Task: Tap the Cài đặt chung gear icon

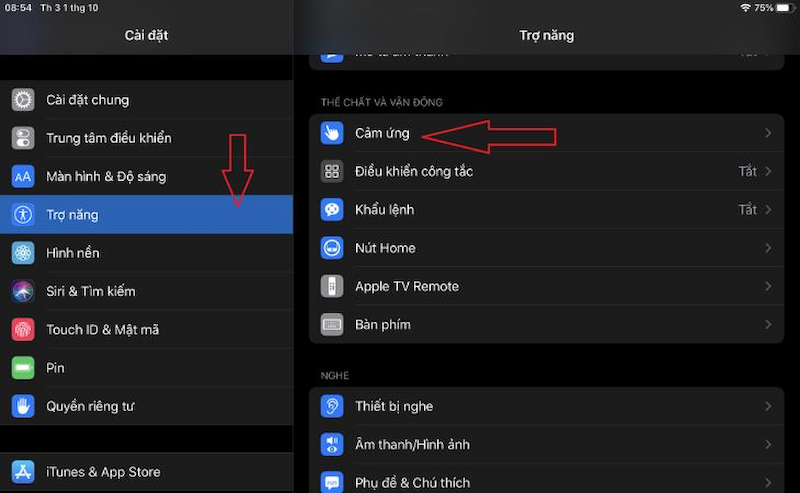Action: coord(23,100)
